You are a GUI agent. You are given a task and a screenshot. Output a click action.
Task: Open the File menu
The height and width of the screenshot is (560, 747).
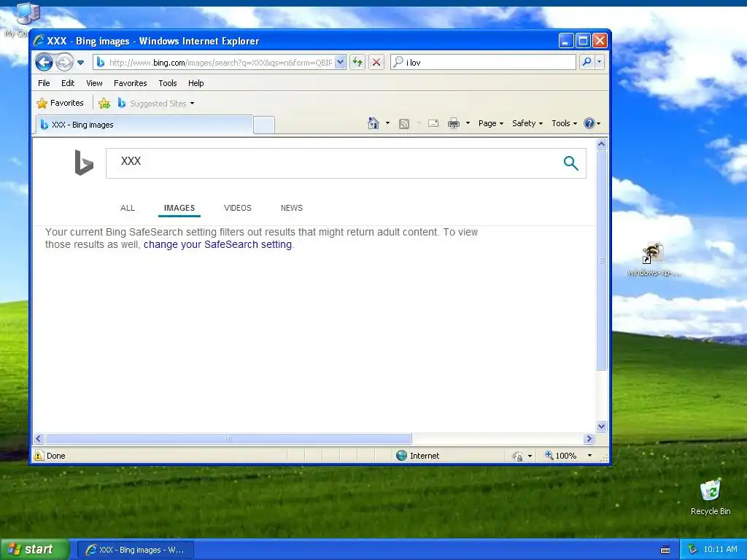tap(44, 83)
